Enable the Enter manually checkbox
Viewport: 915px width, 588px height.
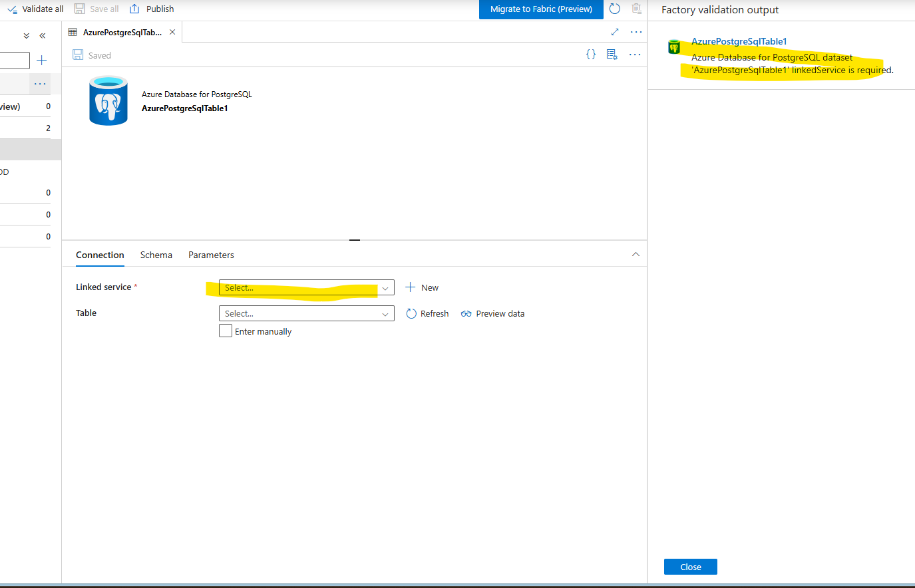pyautogui.click(x=226, y=331)
